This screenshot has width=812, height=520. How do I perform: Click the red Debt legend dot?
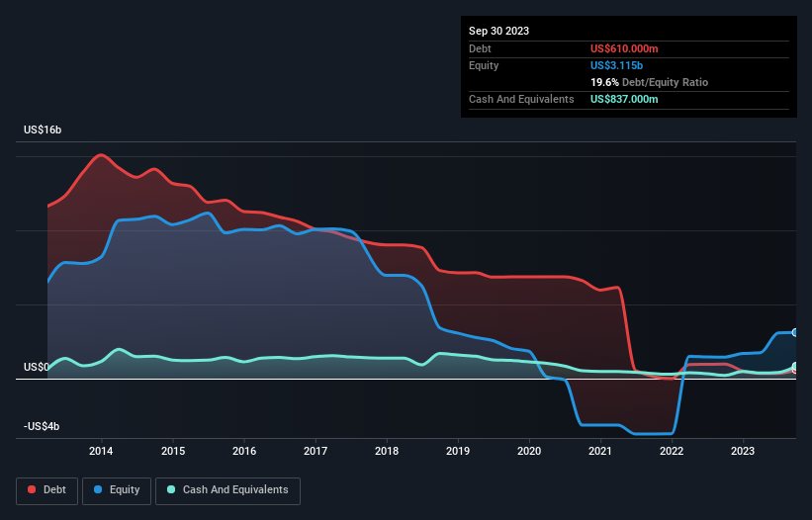(x=32, y=489)
